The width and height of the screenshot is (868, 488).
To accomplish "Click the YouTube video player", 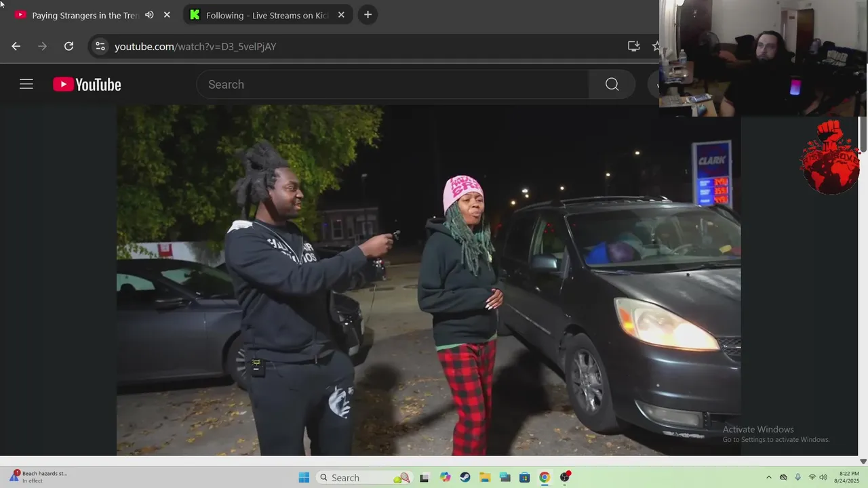I will point(429,280).
